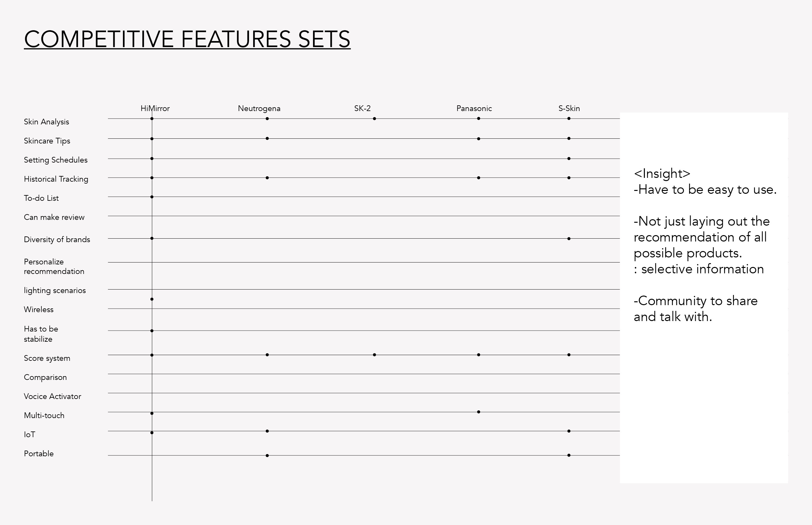Click the Insight heading in side panel
The height and width of the screenshot is (525, 812).
pyautogui.click(x=662, y=173)
